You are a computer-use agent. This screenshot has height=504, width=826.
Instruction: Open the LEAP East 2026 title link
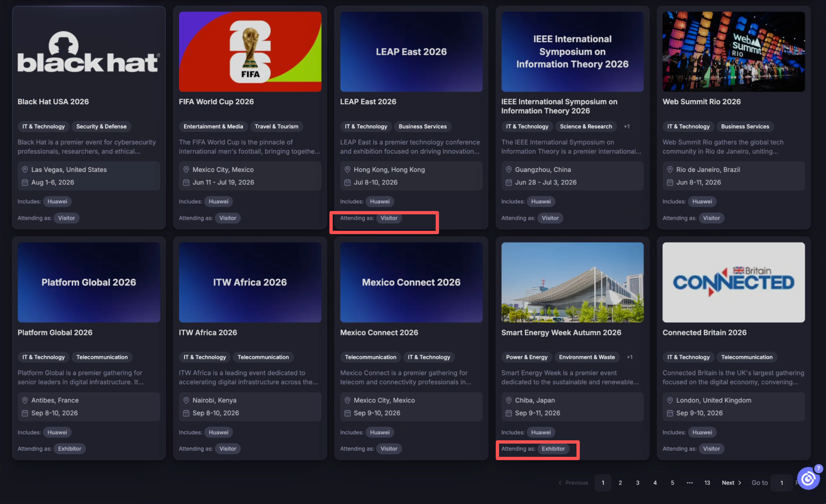coord(368,102)
